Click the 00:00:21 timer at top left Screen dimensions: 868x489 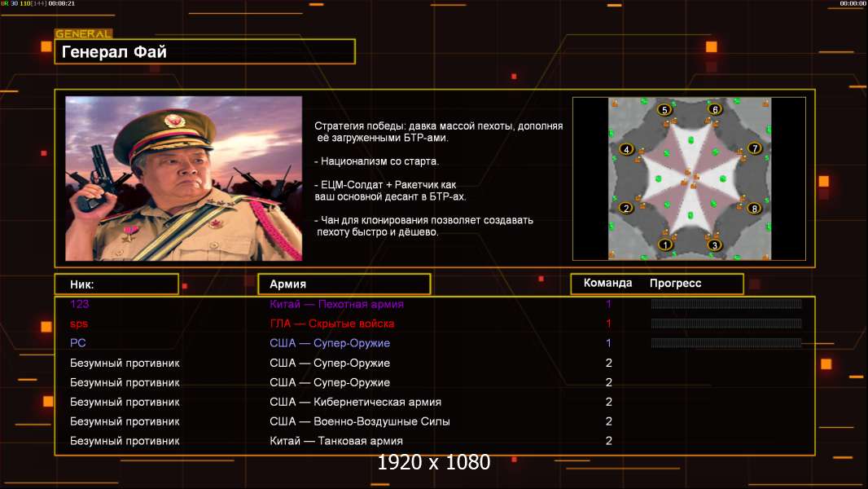click(x=61, y=3)
